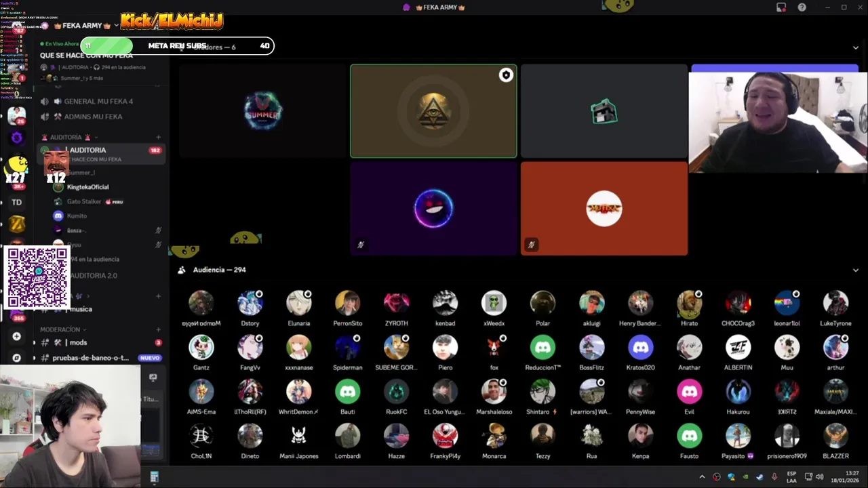Open xWeedx's audience avatar
Image resolution: width=868 pixels, height=488 pixels.
[x=494, y=303]
